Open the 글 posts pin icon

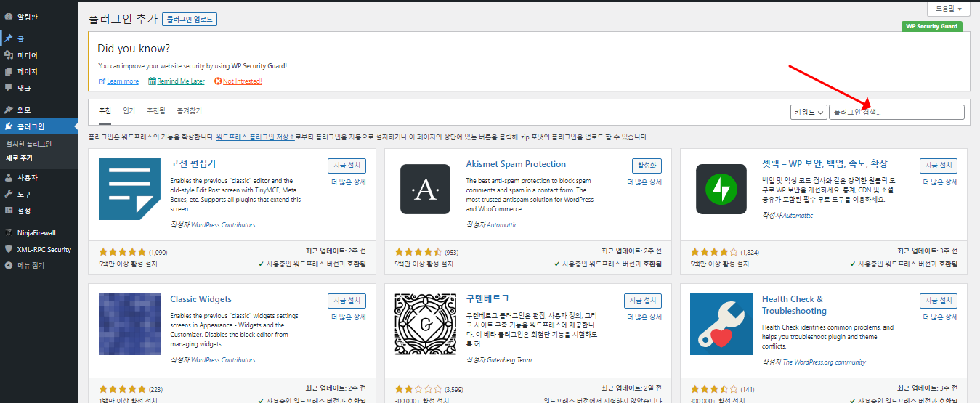tap(9, 38)
